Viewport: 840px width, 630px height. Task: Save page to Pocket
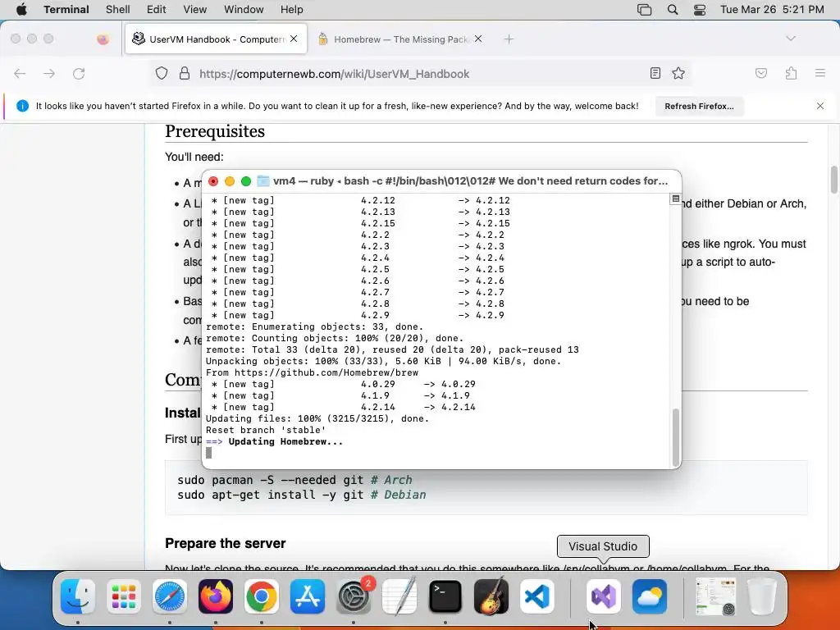[761, 73]
